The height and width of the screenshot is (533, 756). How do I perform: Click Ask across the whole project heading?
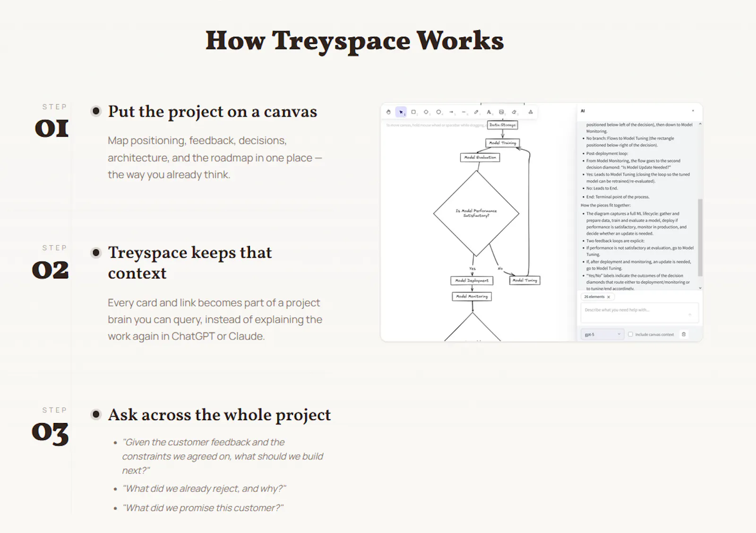[219, 415]
